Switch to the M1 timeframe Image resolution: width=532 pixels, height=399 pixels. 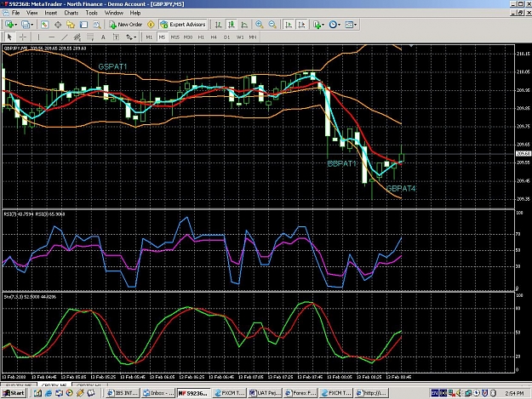click(x=149, y=37)
